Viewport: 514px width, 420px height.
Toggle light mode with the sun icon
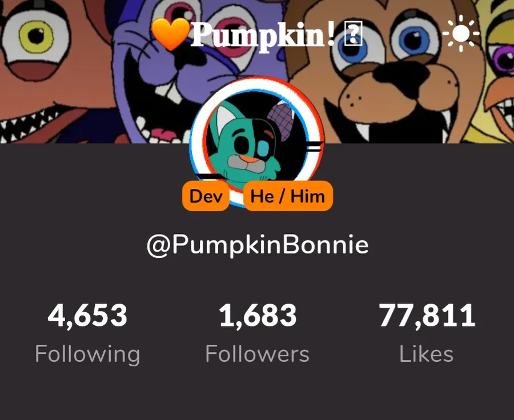(460, 33)
